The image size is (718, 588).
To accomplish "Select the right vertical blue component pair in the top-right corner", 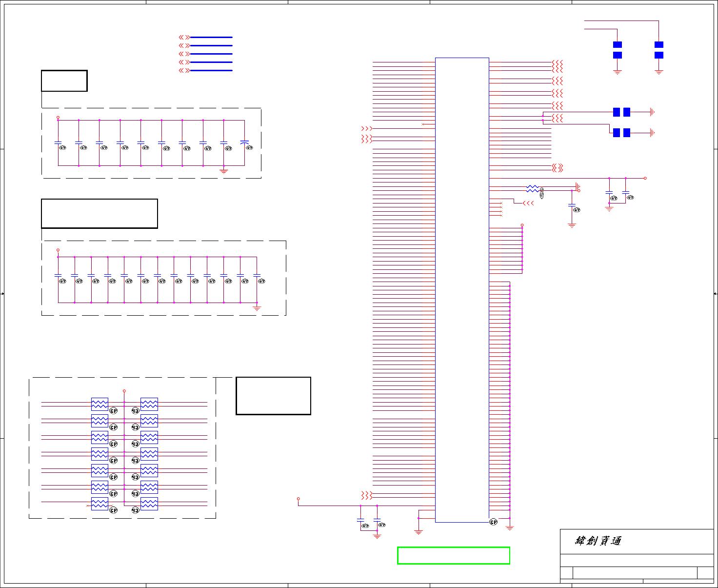I will 659,50.
